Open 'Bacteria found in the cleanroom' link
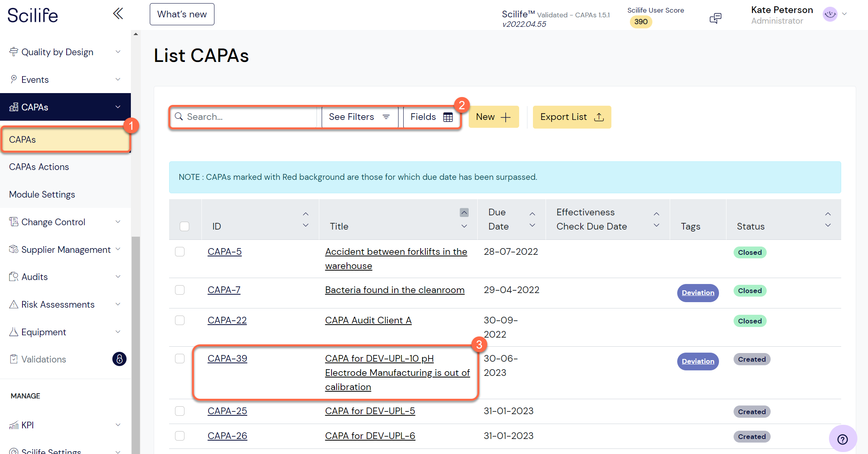The height and width of the screenshot is (454, 868). 395,290
